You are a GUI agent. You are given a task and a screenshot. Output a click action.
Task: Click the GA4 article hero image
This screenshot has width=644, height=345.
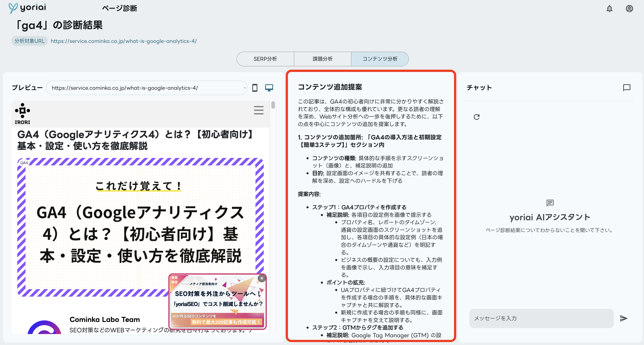point(140,227)
